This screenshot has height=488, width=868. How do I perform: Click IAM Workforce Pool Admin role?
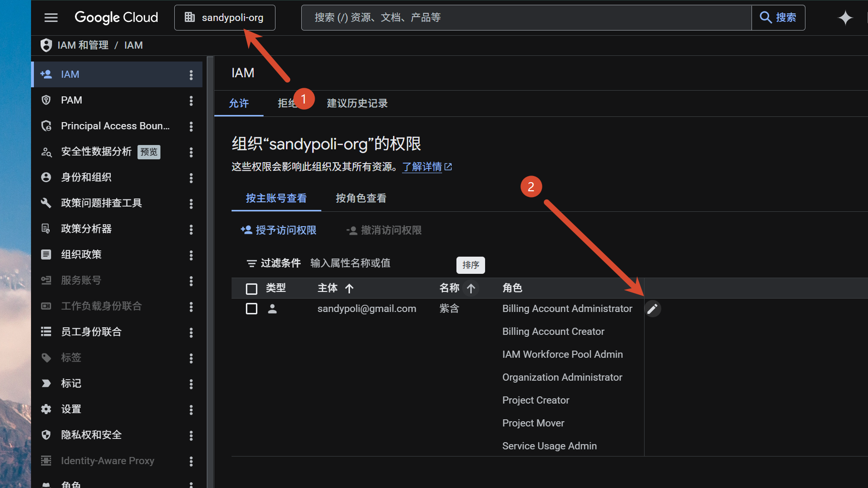click(x=562, y=354)
